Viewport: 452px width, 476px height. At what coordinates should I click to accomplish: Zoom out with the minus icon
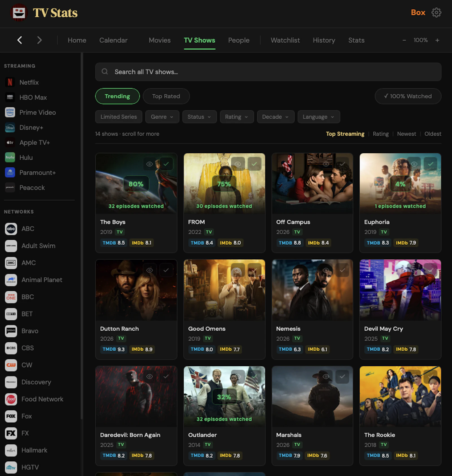point(404,40)
